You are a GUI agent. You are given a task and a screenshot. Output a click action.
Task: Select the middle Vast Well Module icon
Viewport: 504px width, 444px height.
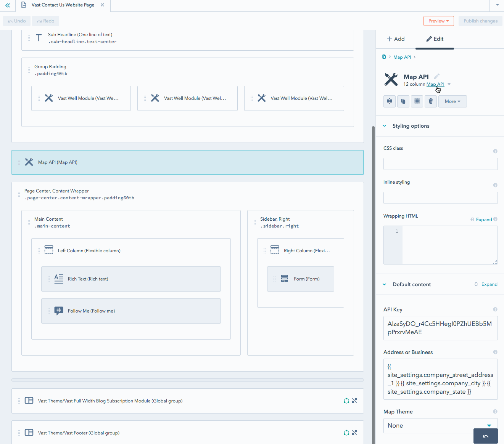click(x=155, y=98)
